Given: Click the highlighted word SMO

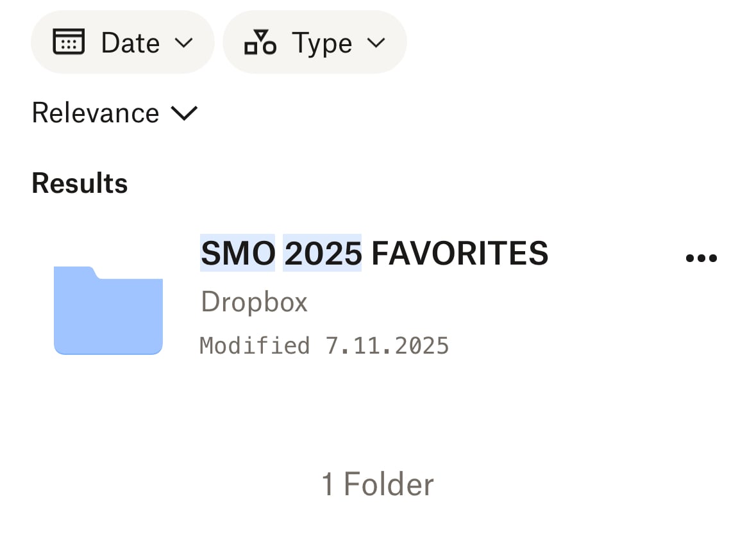Looking at the screenshot, I should tap(237, 253).
